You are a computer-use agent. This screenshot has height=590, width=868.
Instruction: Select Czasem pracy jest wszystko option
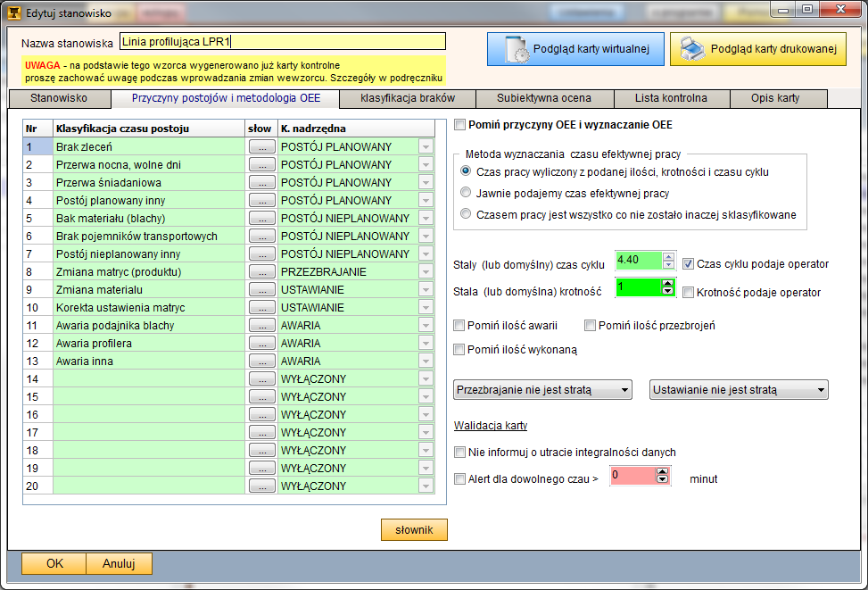click(466, 213)
